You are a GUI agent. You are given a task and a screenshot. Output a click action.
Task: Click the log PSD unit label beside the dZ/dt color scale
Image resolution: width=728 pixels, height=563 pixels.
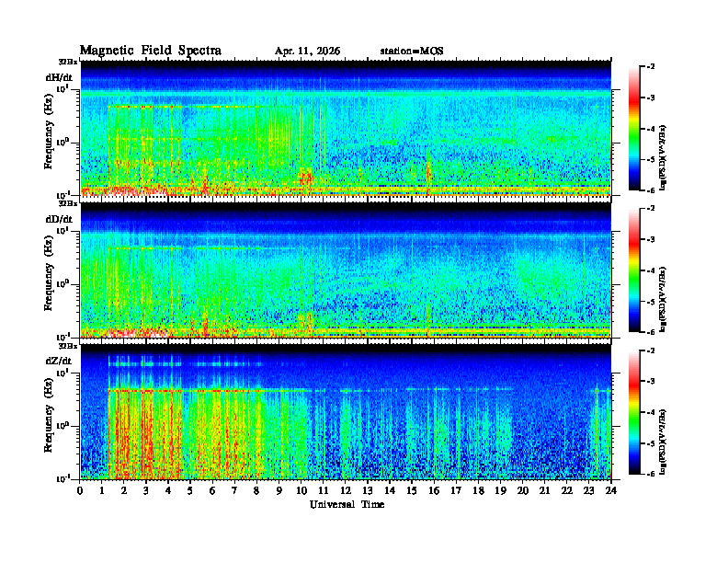click(663, 442)
